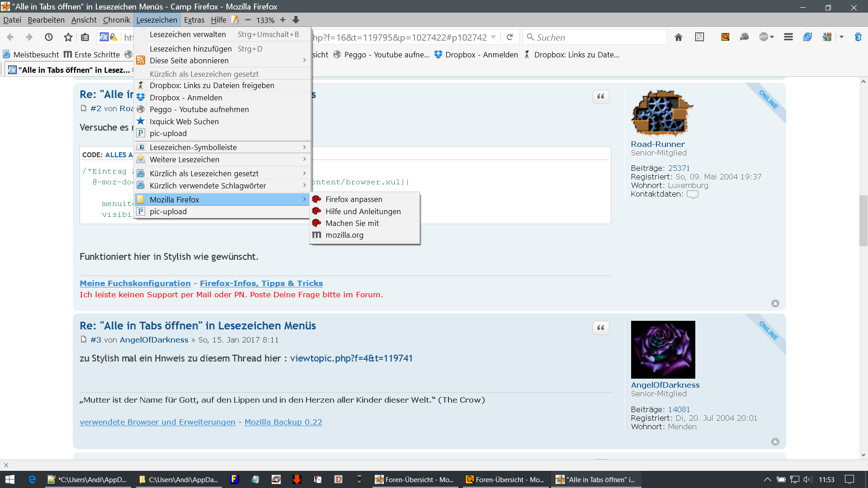Click the Adblock Plus icon
868x488 pixels.
click(x=764, y=38)
